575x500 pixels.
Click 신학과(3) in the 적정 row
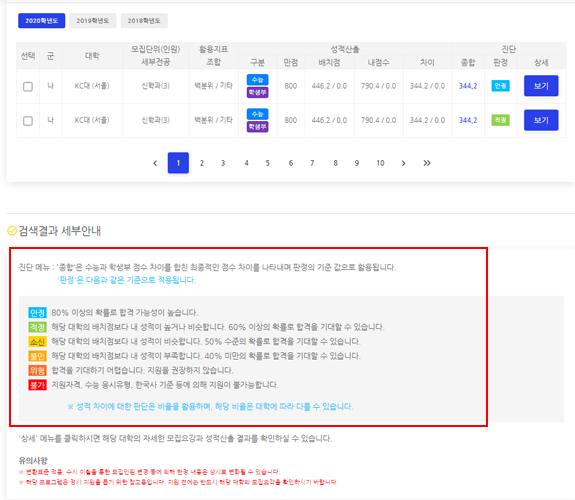(155, 120)
